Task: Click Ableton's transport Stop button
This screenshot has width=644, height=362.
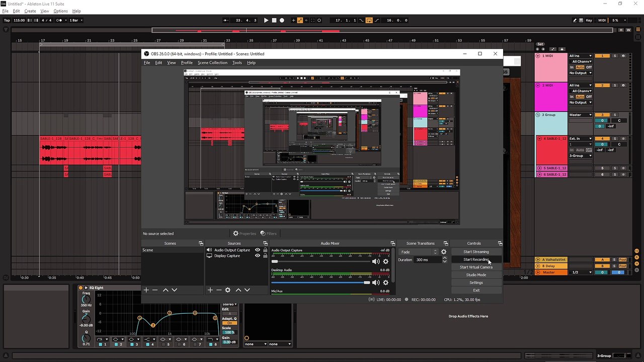Action: [x=274, y=20]
